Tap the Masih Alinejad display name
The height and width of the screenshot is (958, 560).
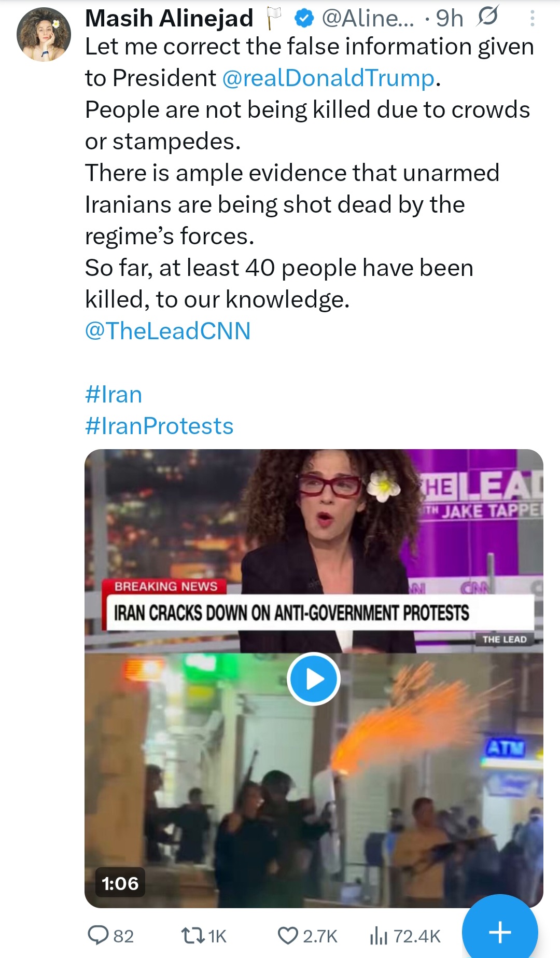pyautogui.click(x=169, y=19)
